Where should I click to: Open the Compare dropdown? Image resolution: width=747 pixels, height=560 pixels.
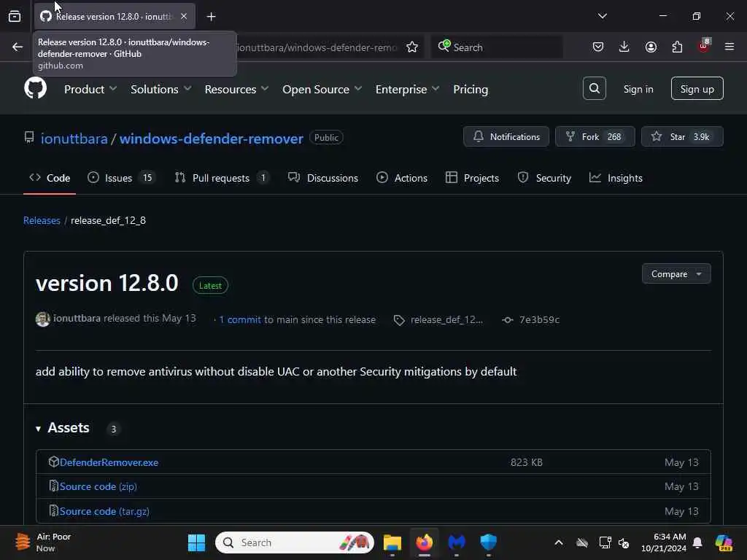tap(676, 274)
